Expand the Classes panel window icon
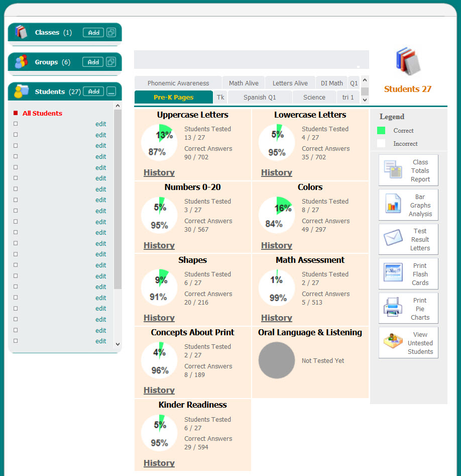The image size is (461, 476). tap(111, 32)
